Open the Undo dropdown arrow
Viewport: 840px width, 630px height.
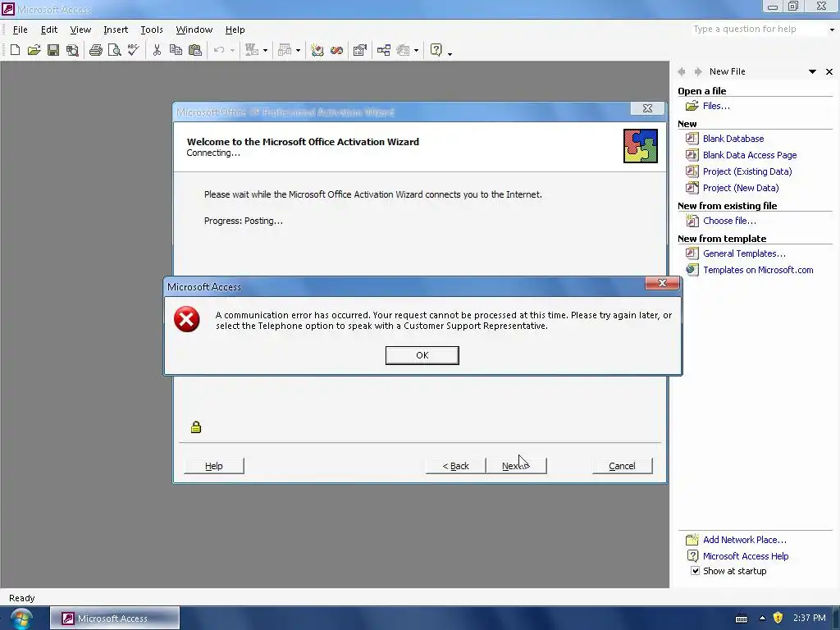(232, 50)
